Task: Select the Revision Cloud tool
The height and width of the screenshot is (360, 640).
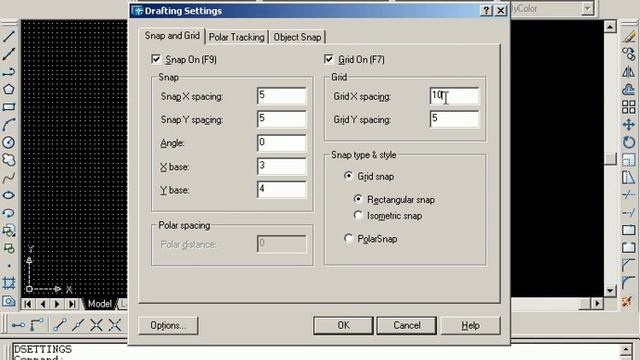Action: pos(9,160)
